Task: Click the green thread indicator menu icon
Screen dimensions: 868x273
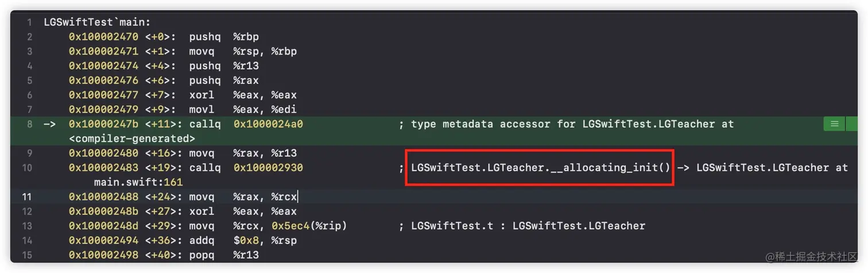Action: (x=834, y=124)
